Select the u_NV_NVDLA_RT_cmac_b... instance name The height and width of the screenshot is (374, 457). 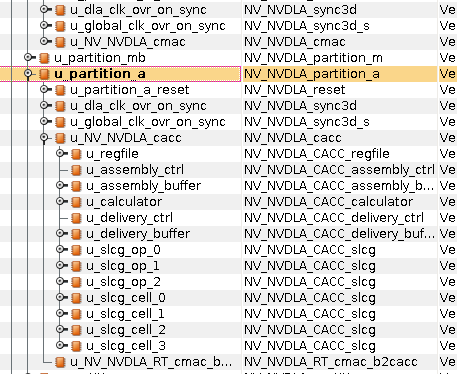click(151, 362)
